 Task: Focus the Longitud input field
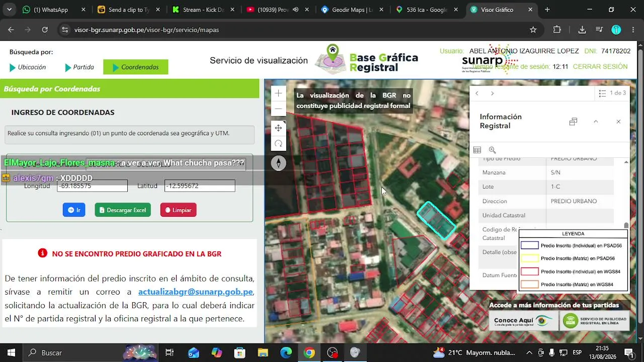(x=92, y=186)
